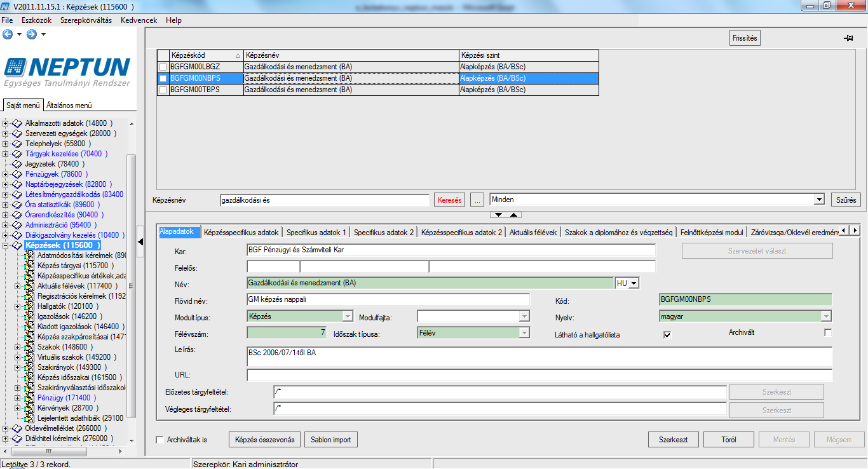Open the HU language dropdown
Image resolution: width=868 pixels, height=469 pixels.
[634, 283]
